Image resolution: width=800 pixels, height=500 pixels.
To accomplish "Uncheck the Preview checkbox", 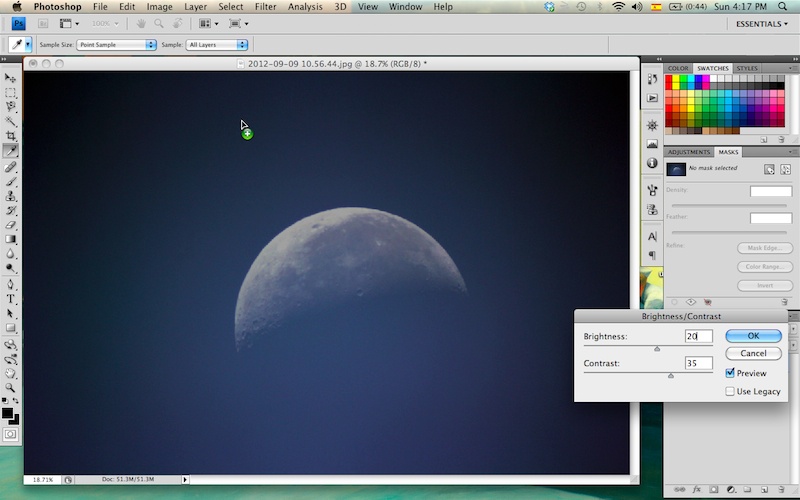I will [x=730, y=373].
